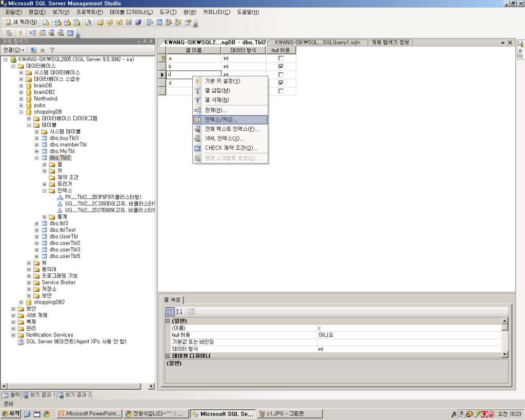Click the Manage Indexes and Keys toolbar icon
Viewport: 525px width, 420px height.
(x=42, y=33)
